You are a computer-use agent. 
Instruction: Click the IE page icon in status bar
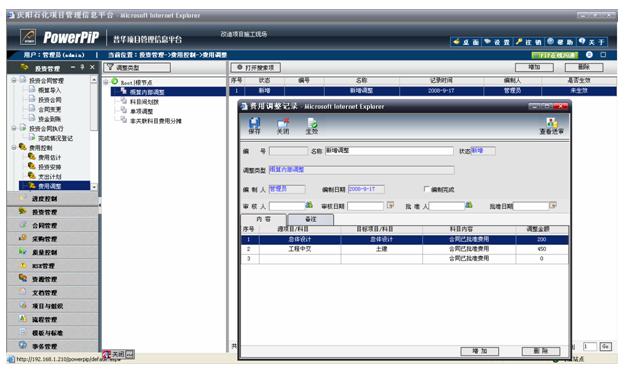[x=11, y=359]
